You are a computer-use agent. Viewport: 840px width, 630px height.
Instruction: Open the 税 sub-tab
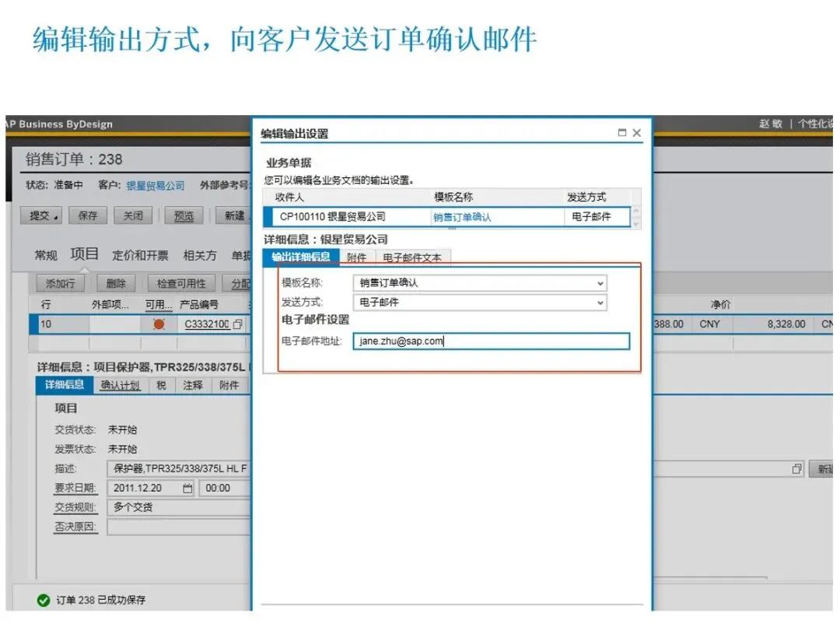(x=161, y=385)
